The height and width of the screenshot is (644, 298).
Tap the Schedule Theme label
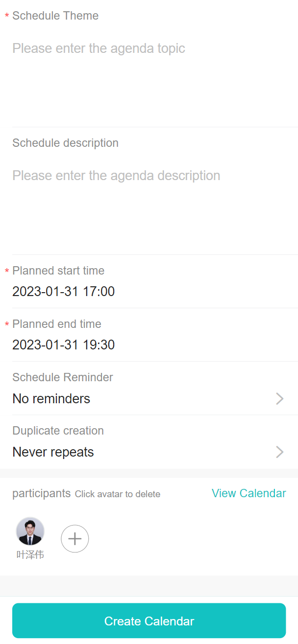coord(55,16)
